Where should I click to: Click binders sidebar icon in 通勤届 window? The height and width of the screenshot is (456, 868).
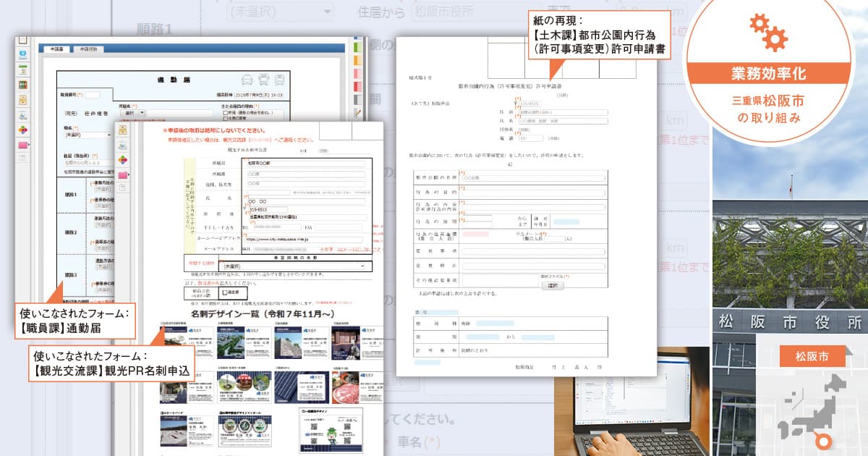[x=23, y=85]
